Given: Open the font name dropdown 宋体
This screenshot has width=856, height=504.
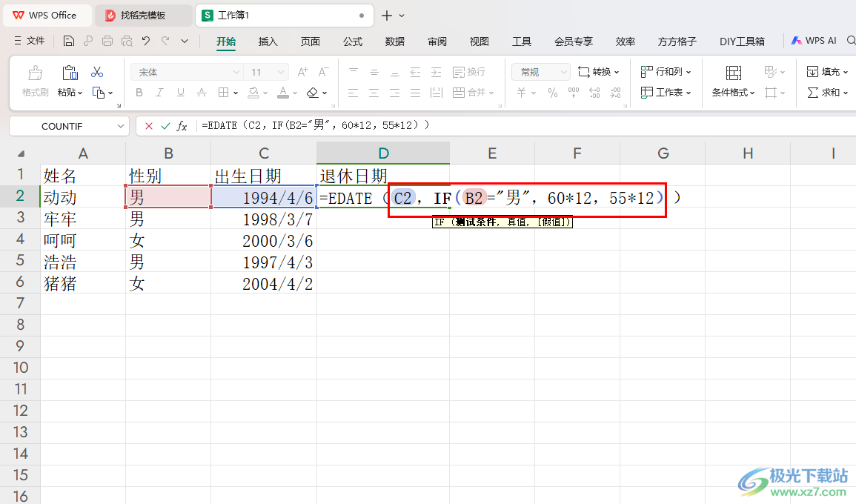Looking at the screenshot, I should click(236, 72).
